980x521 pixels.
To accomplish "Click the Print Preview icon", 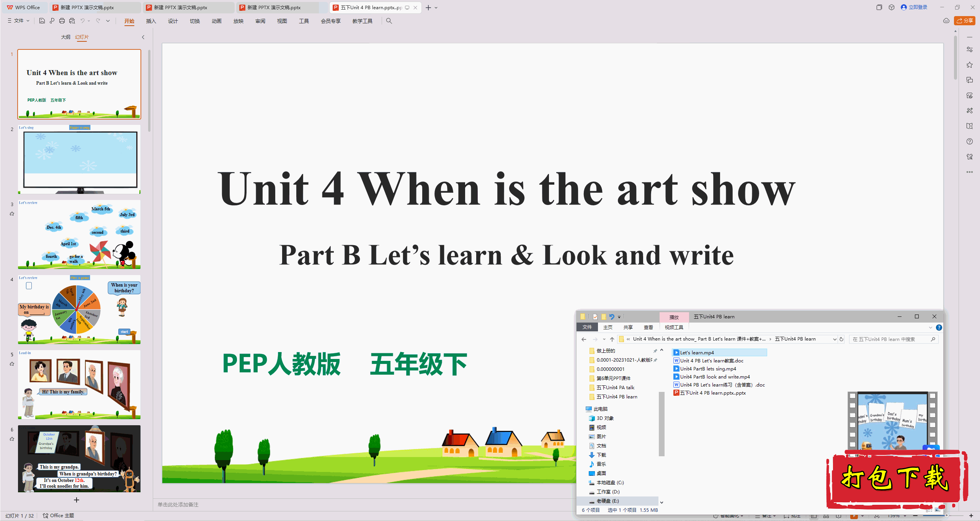I will [x=72, y=21].
